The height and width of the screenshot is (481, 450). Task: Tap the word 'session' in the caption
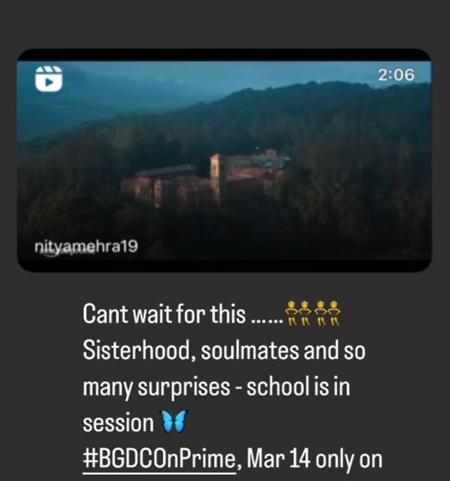[118, 423]
